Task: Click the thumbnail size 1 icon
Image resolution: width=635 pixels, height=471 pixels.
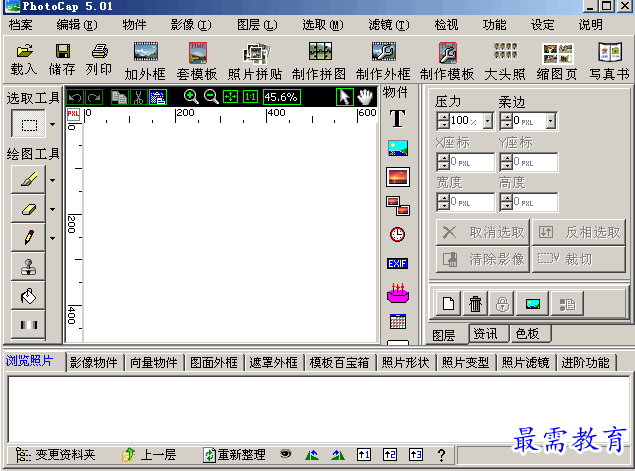Action: click(x=363, y=455)
